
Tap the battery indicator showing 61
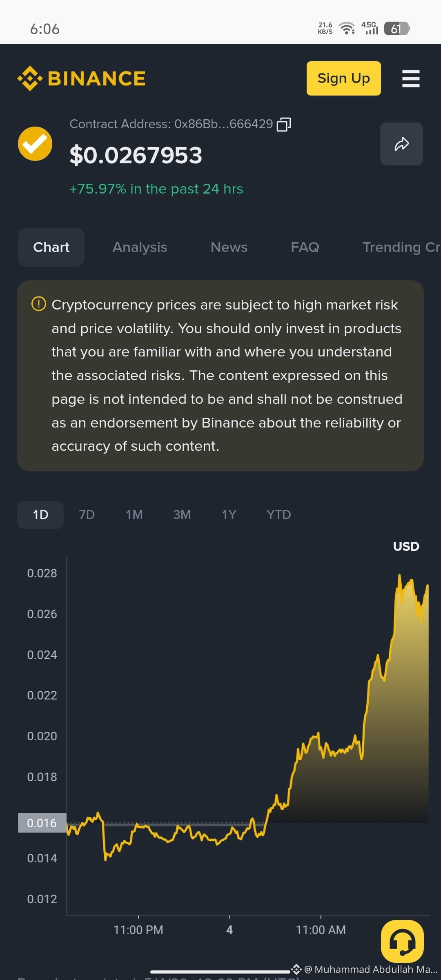click(x=396, y=29)
